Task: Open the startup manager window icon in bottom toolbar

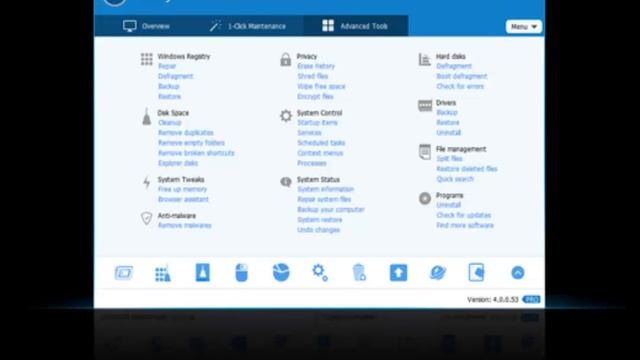Action: (124, 273)
